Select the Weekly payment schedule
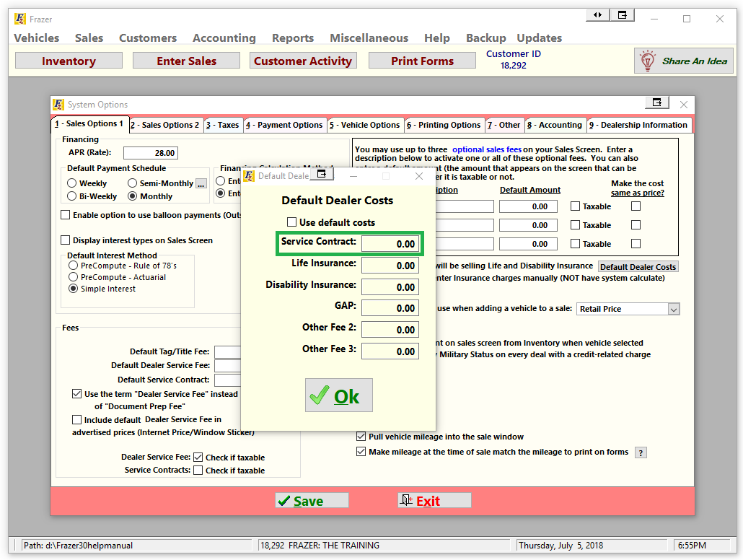 click(72, 183)
